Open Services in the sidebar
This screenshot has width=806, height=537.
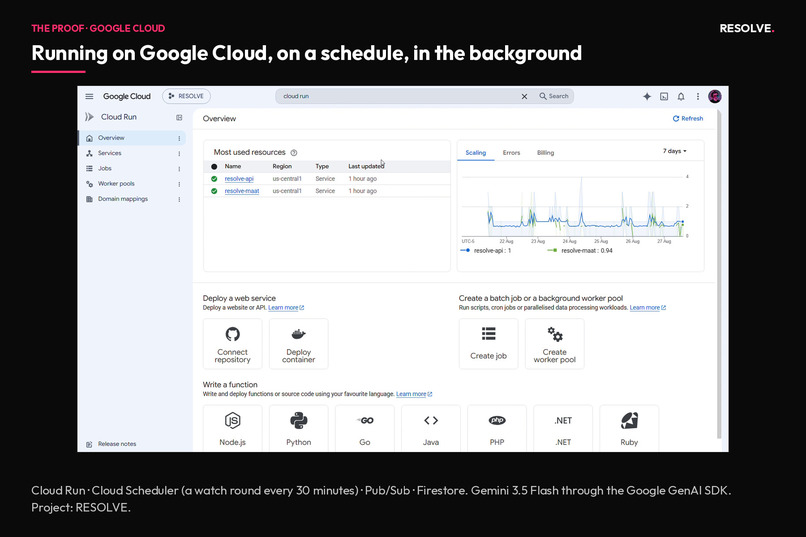tap(109, 153)
